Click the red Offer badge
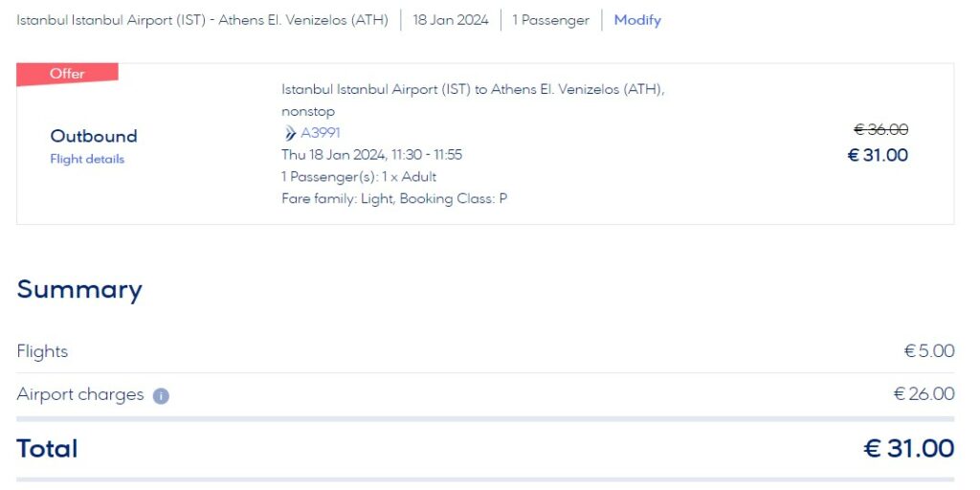The image size is (980, 490). pyautogui.click(x=67, y=74)
